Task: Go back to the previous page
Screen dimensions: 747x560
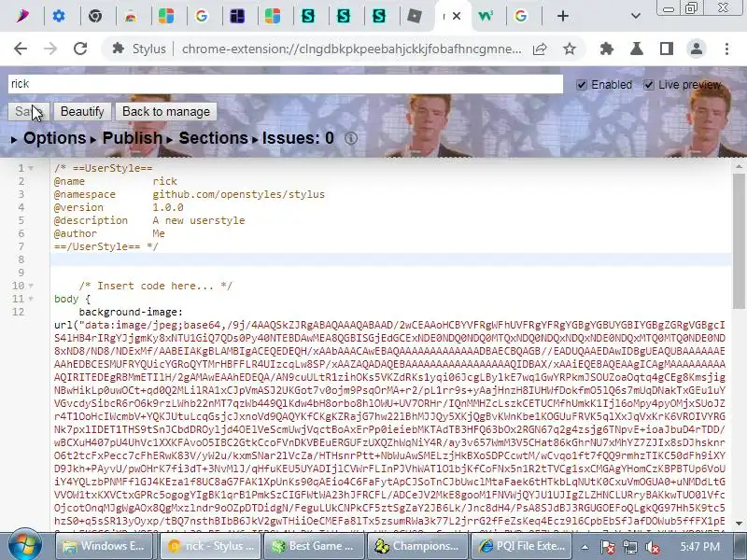Action: (x=21, y=49)
